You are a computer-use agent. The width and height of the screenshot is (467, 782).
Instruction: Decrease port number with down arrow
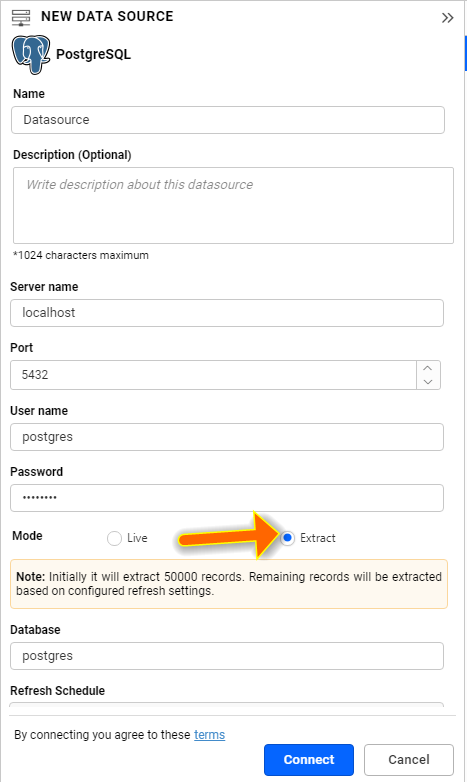(428, 382)
